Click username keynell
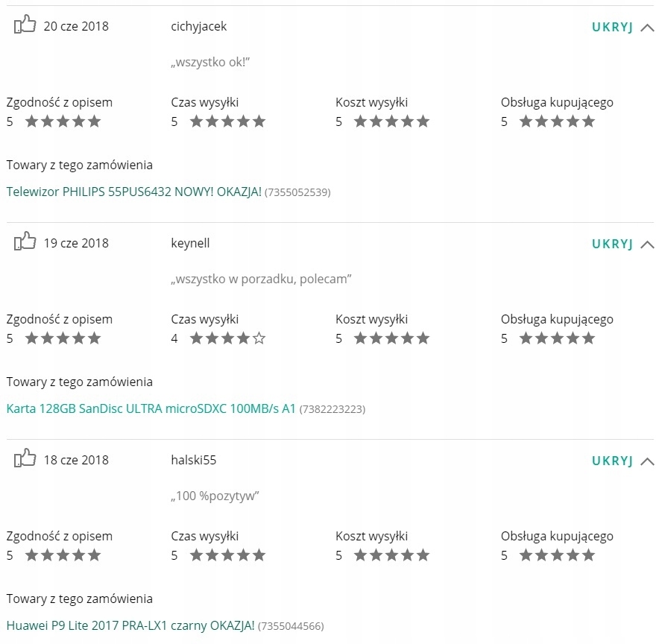The image size is (659, 644). (190, 243)
